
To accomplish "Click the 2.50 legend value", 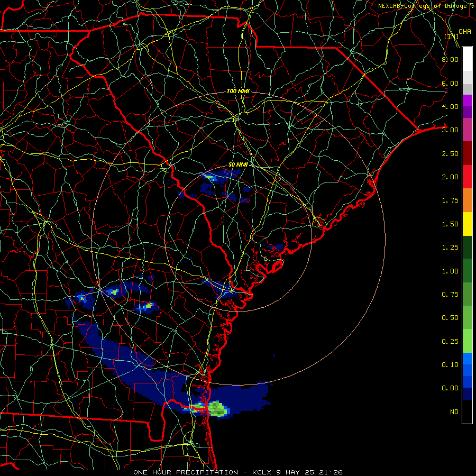I will (450, 153).
